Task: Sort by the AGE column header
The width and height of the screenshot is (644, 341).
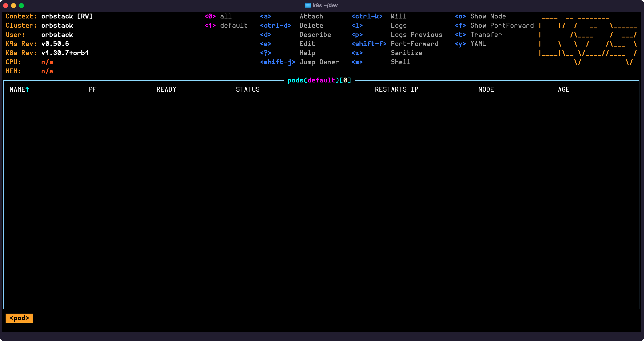Action: (x=564, y=89)
